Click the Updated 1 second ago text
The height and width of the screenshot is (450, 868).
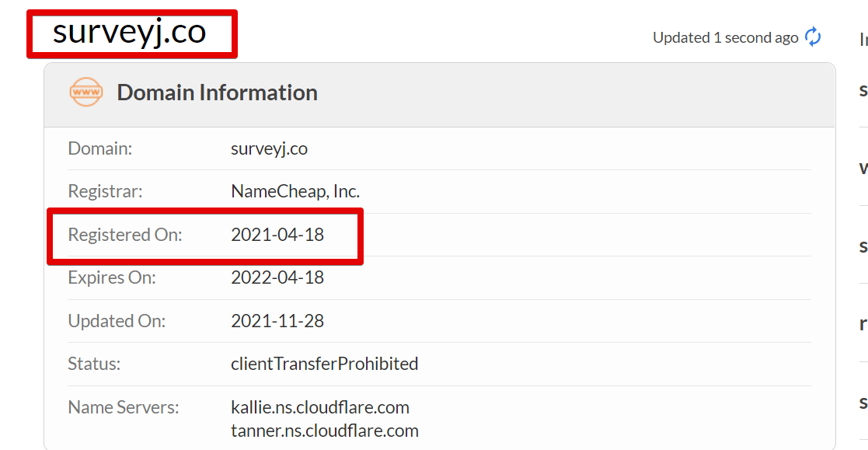tap(725, 37)
